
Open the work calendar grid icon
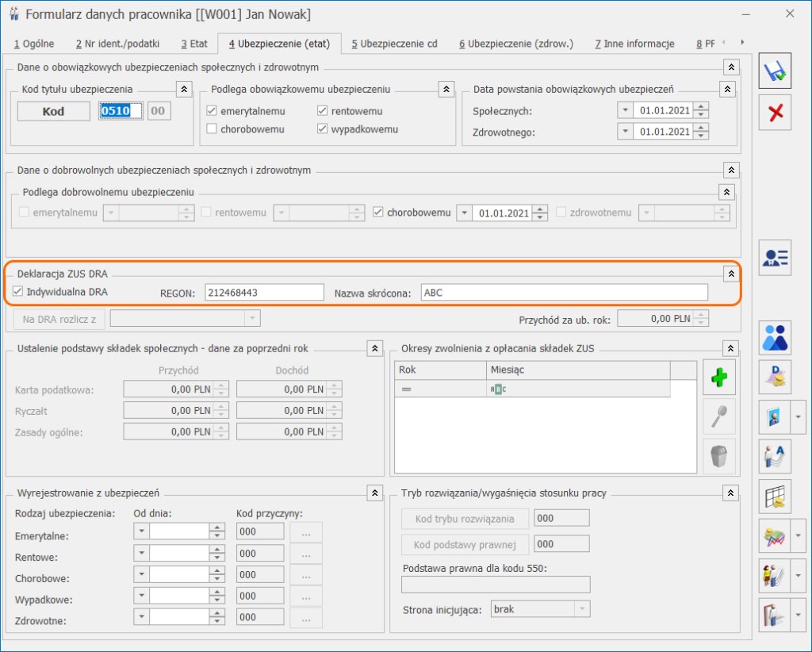click(775, 496)
